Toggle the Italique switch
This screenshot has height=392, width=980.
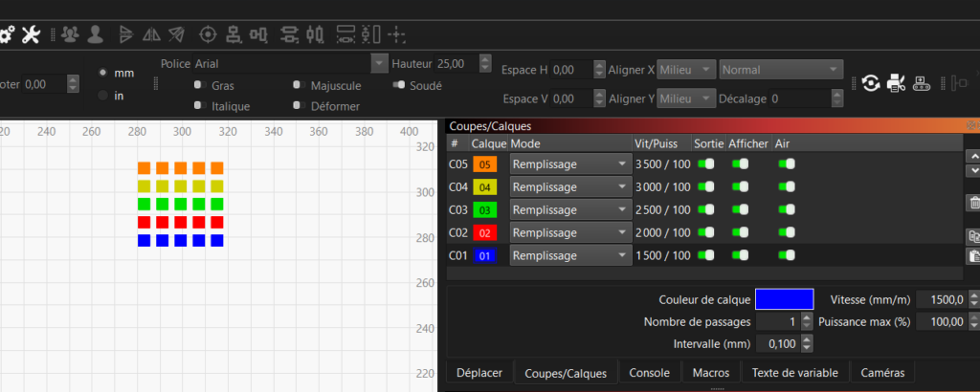coord(200,105)
